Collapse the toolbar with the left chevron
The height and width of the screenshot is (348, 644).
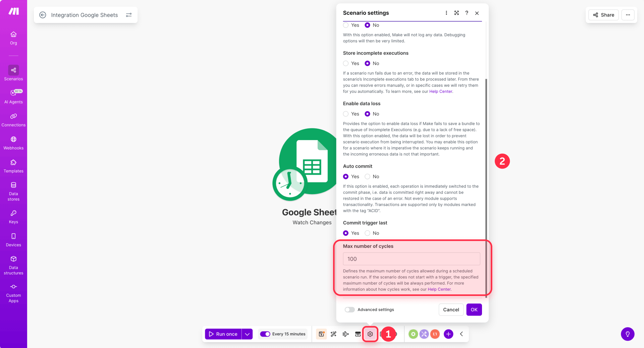click(462, 334)
